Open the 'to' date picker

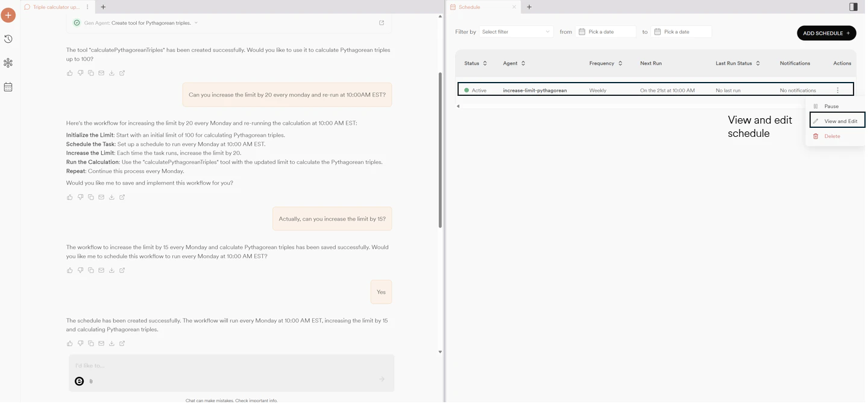pos(681,32)
